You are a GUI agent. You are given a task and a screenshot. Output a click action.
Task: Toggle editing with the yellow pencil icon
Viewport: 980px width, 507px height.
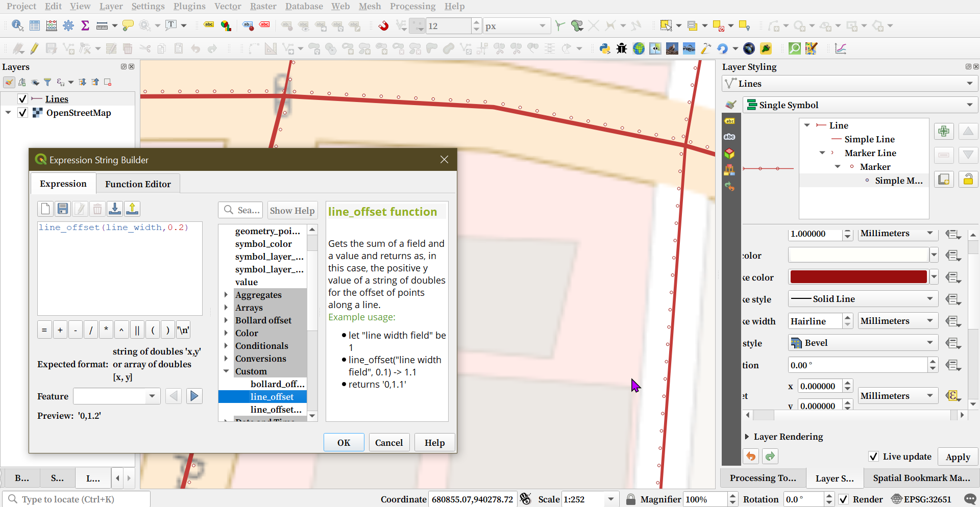pyautogui.click(x=35, y=48)
